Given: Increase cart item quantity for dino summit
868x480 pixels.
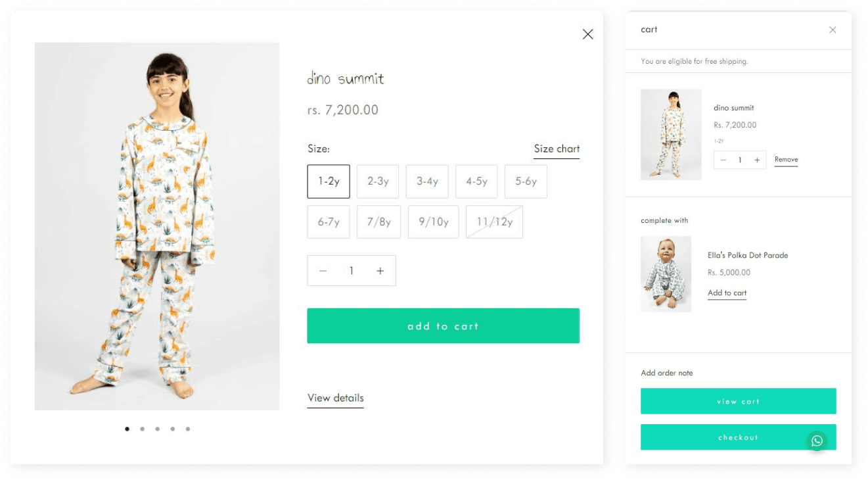Looking at the screenshot, I should (x=757, y=160).
